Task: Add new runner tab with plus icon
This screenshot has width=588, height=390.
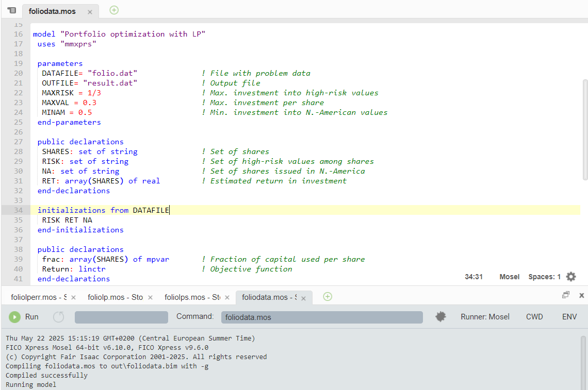Action: click(x=328, y=296)
